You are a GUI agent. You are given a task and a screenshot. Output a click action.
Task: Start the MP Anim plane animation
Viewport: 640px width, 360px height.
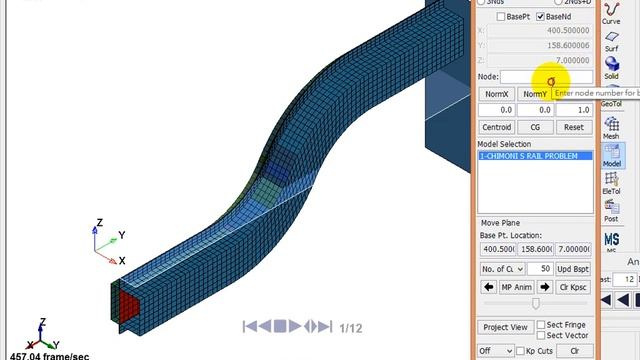516,287
